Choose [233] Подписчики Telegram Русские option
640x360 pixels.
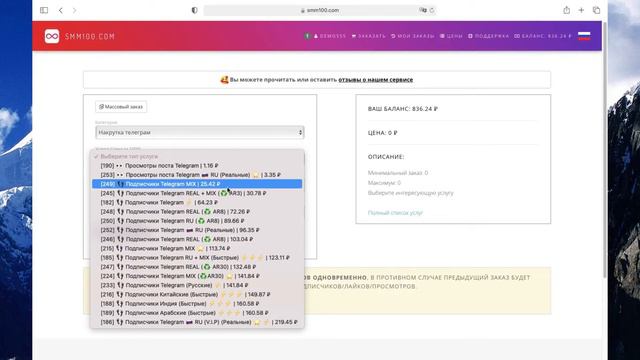pos(197,285)
